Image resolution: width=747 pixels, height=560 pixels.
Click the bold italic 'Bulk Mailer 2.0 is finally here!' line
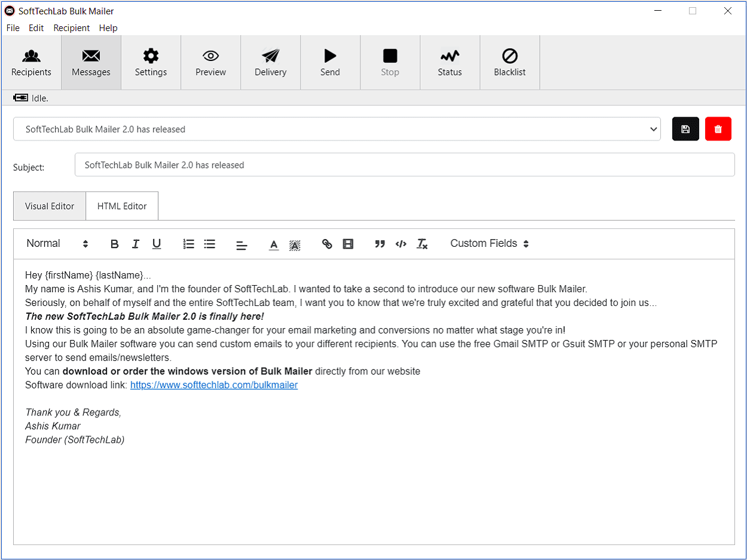click(x=145, y=316)
